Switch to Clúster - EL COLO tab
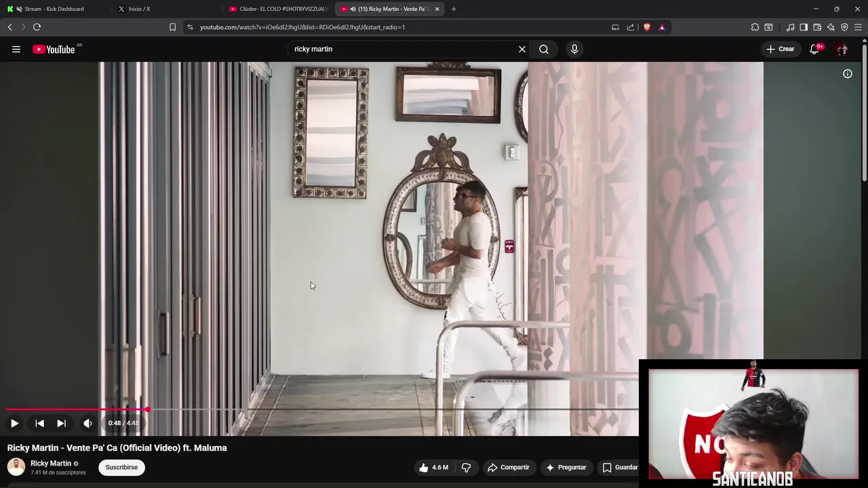Screen dimensions: 868x488 click(278, 9)
